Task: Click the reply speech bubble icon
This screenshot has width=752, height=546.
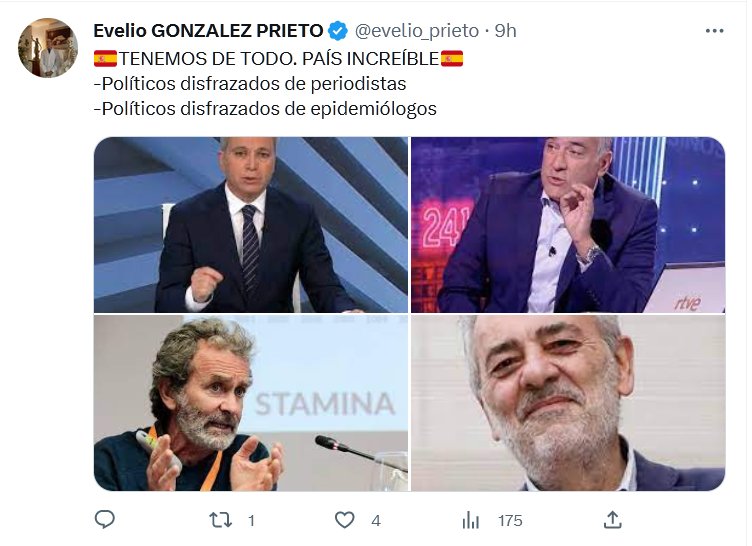Action: [x=105, y=520]
